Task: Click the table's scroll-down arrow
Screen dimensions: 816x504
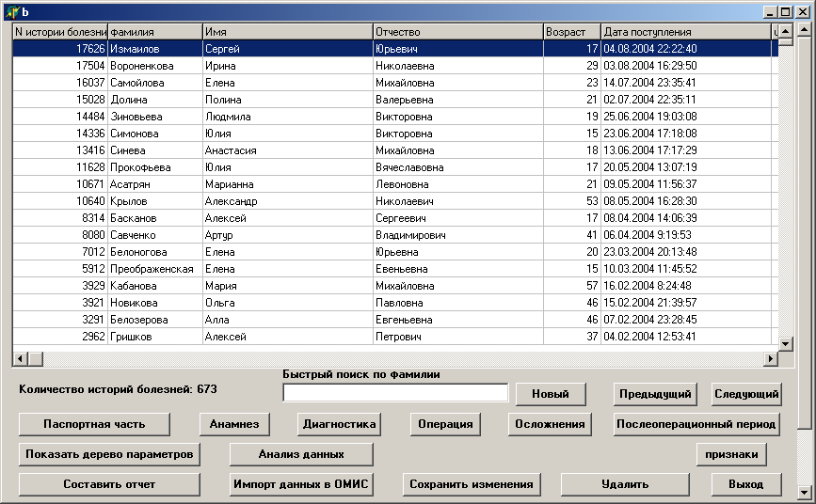Action: point(785,343)
